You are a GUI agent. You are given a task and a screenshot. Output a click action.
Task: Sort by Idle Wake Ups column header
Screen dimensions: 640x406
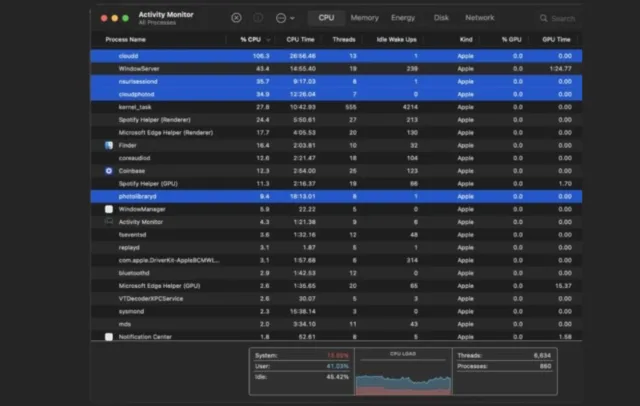coord(396,40)
